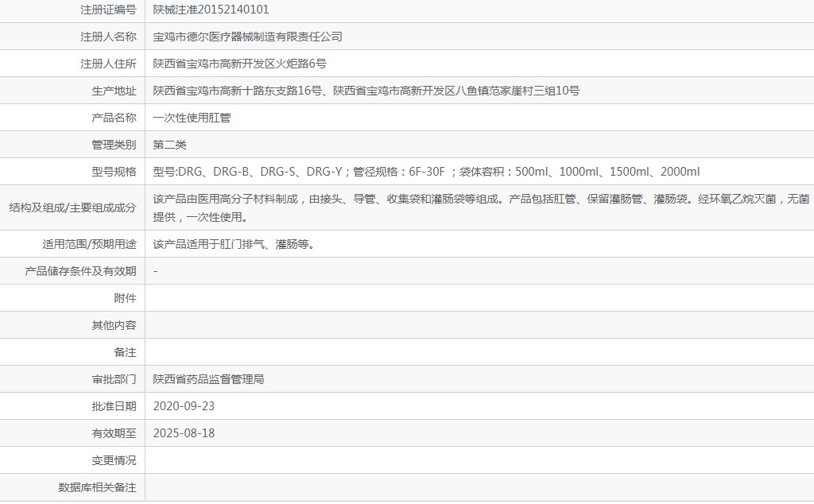Select the 数据库相关备注 label
Image resolution: width=814 pixels, height=504 pixels.
pyautogui.click(x=97, y=487)
